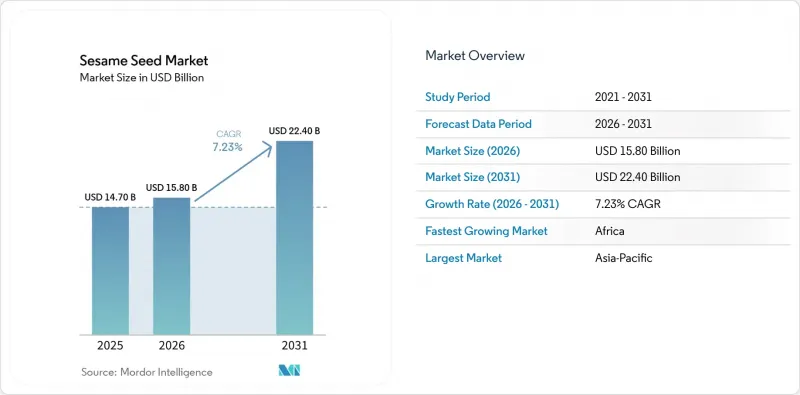This screenshot has width=800, height=395.
Task: Click the USD 22.40 B bar label
Action: pos(294,131)
